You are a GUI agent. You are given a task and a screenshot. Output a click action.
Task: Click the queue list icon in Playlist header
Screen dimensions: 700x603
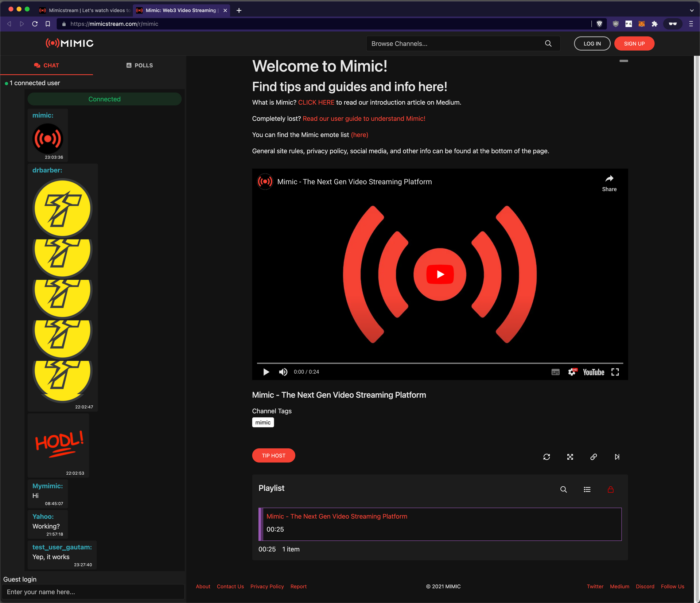[x=587, y=490]
